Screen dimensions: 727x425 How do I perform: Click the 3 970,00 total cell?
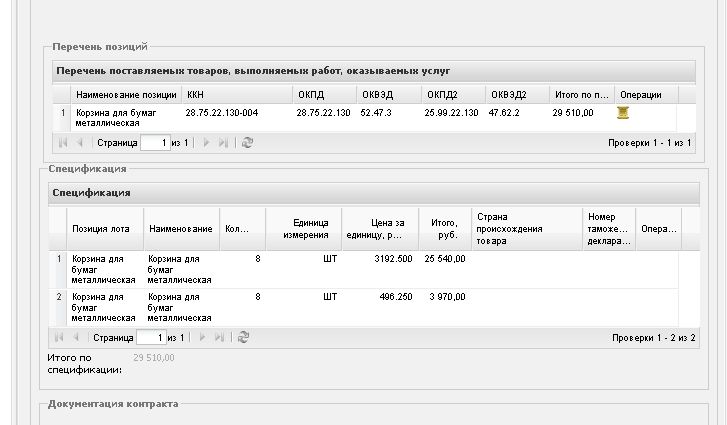tap(447, 297)
